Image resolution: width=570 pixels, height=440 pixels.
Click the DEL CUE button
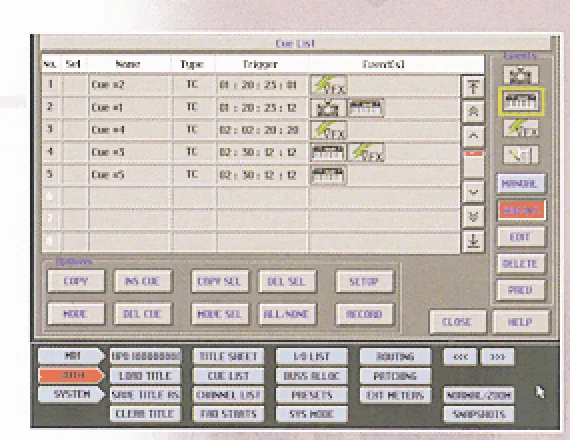tap(142, 314)
